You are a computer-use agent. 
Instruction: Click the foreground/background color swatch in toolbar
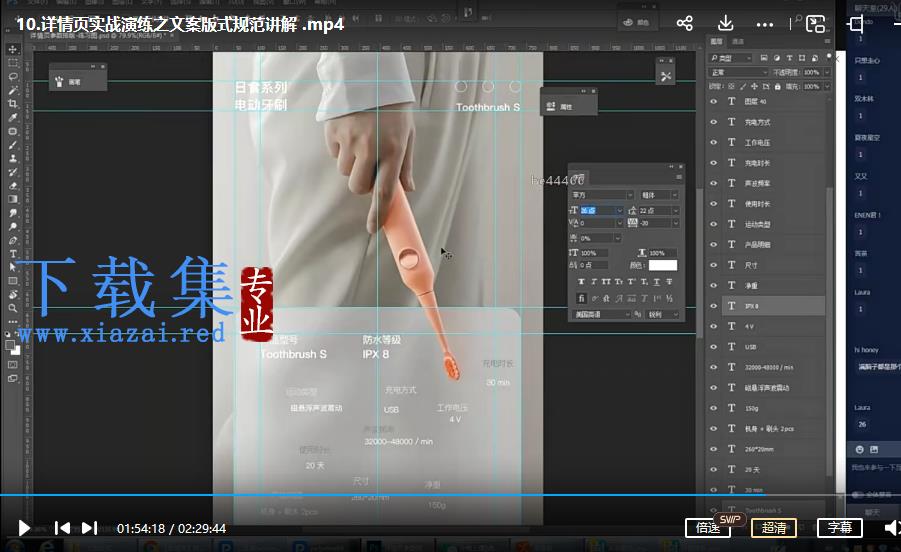[12, 347]
